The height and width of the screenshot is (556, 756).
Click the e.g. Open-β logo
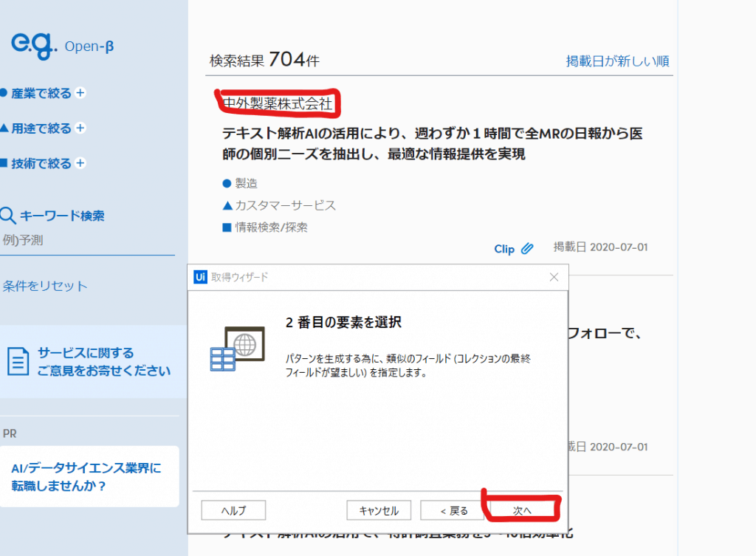click(62, 46)
